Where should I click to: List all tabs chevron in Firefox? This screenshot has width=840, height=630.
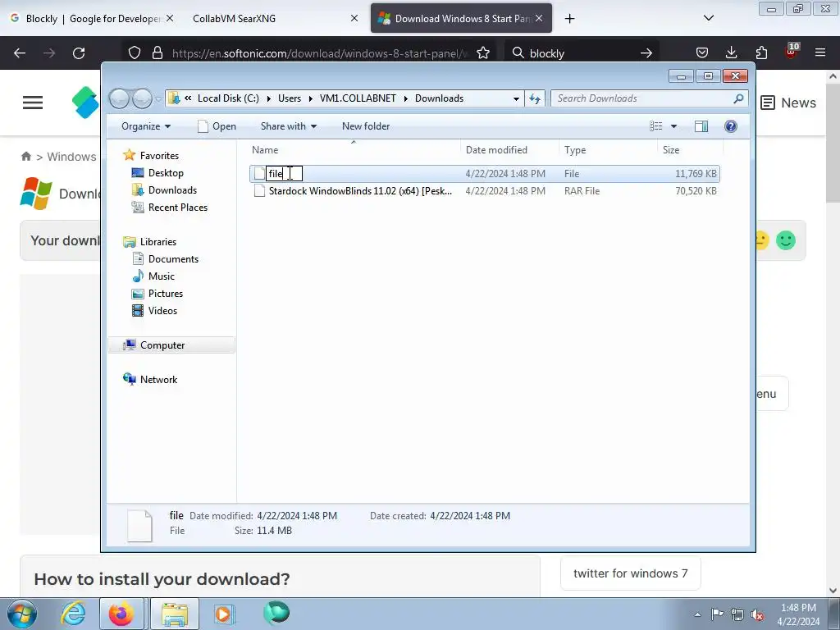point(708,18)
